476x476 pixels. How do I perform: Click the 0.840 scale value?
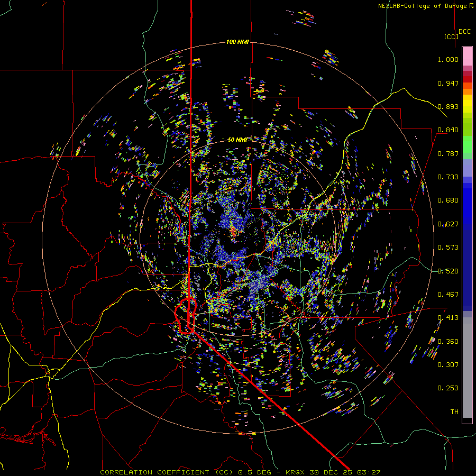(448, 130)
